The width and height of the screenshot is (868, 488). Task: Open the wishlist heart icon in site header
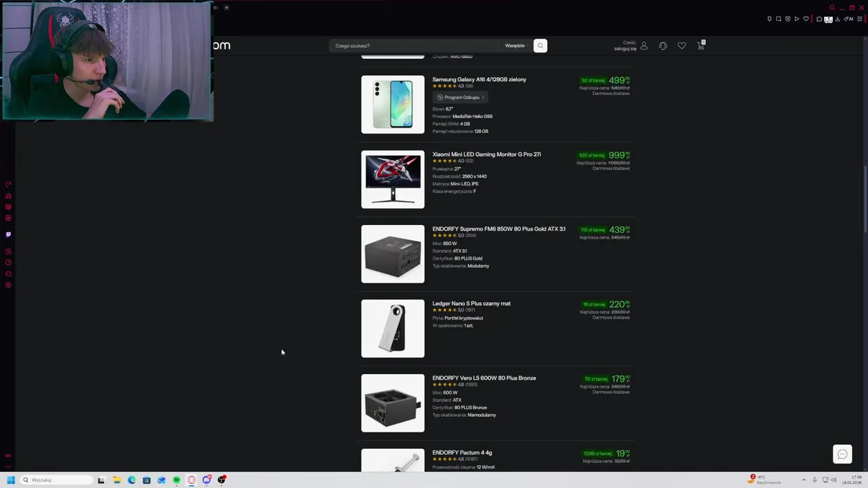[682, 45]
